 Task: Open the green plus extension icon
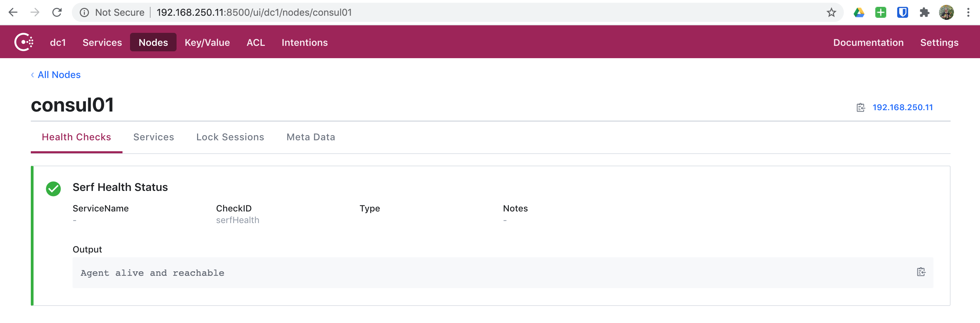point(880,13)
